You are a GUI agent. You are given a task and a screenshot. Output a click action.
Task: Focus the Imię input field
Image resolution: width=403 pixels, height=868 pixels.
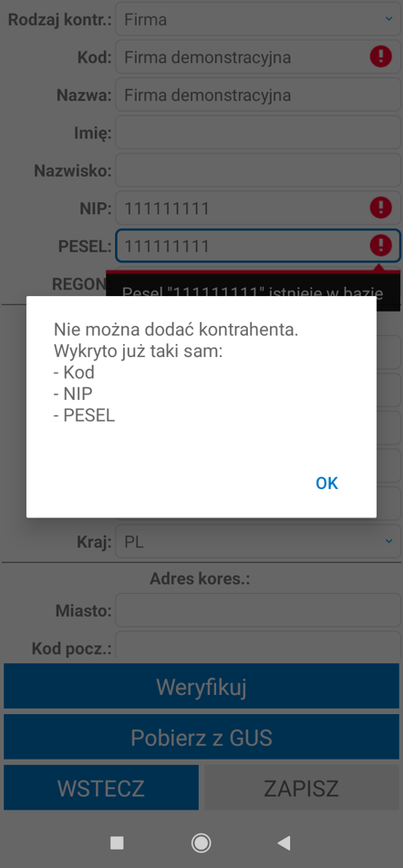click(x=258, y=132)
